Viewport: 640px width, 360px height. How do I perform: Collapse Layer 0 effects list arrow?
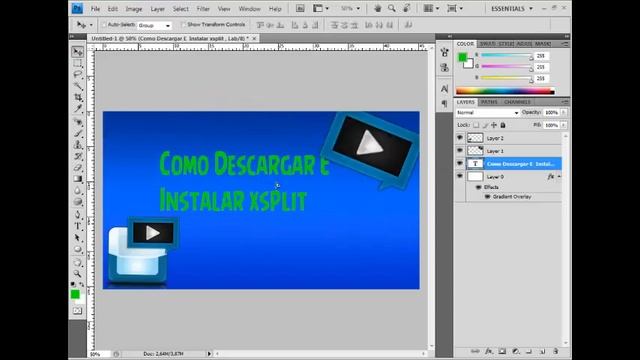click(x=559, y=177)
